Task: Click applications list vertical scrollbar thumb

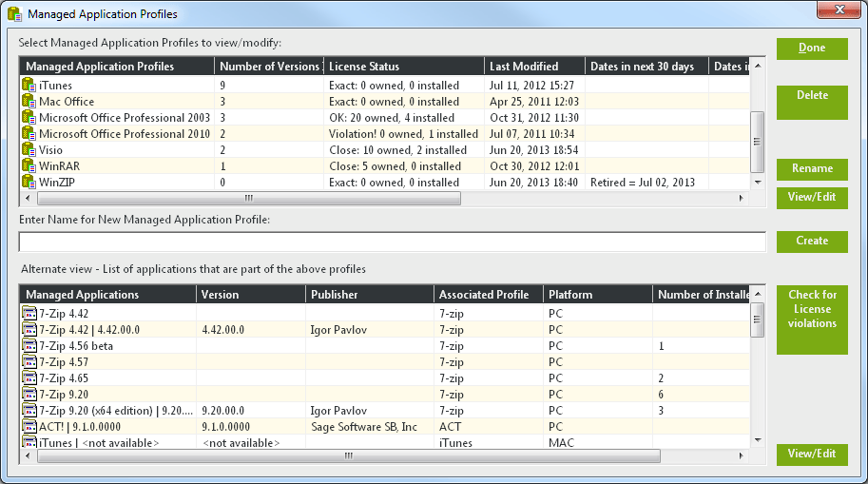Action: point(758,319)
